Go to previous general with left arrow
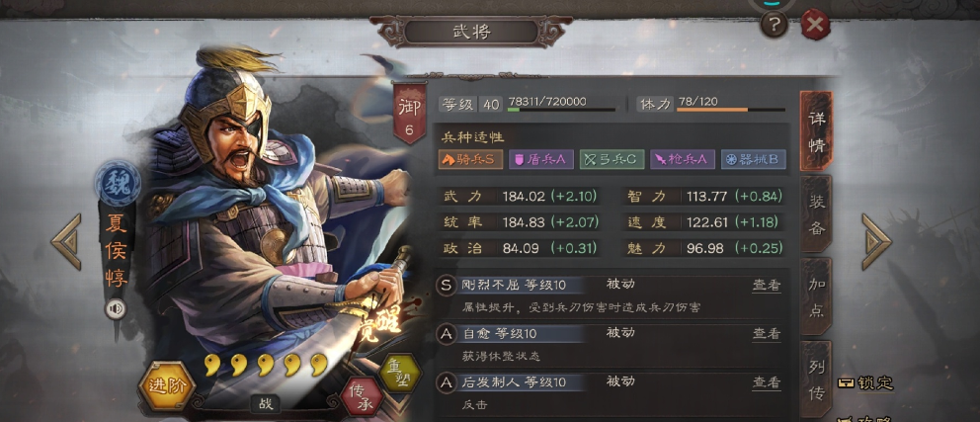The height and width of the screenshot is (422, 980). pyautogui.click(x=66, y=241)
